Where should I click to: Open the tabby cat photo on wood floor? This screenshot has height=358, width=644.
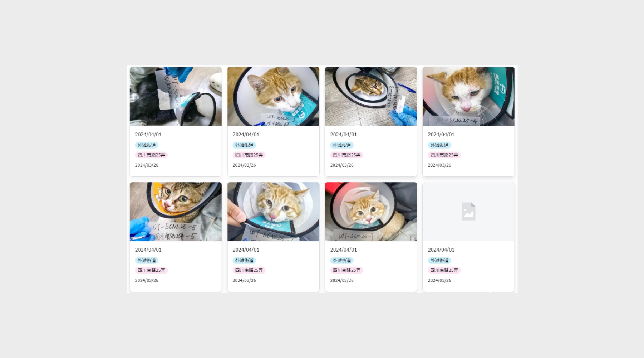click(371, 96)
